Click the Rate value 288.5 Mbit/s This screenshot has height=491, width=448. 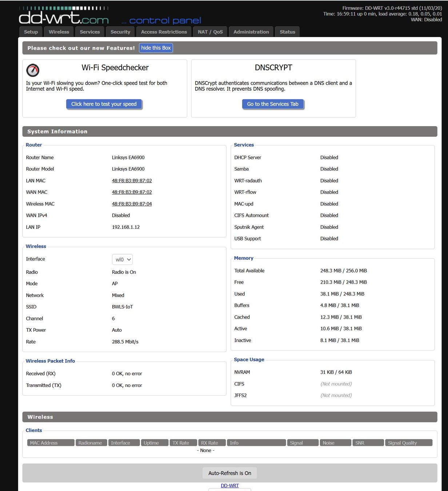tap(125, 342)
